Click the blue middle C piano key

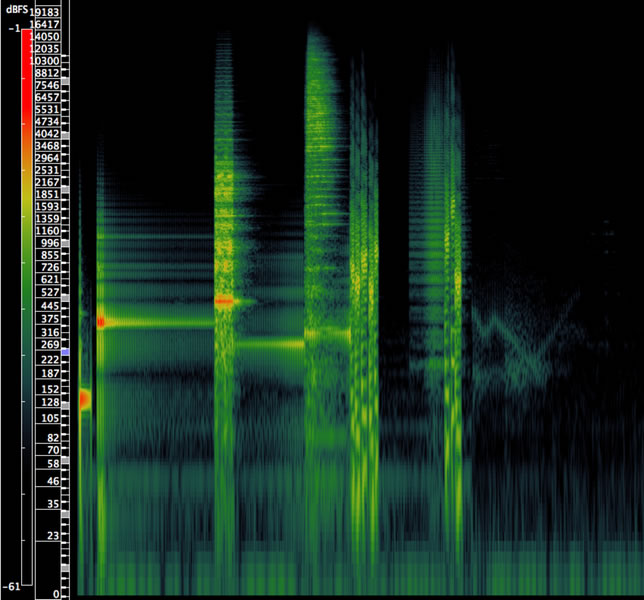(x=65, y=353)
